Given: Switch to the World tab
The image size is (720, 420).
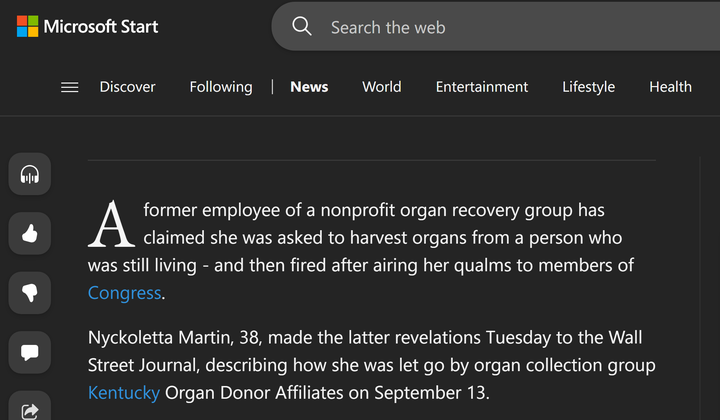Looking at the screenshot, I should tap(381, 87).
